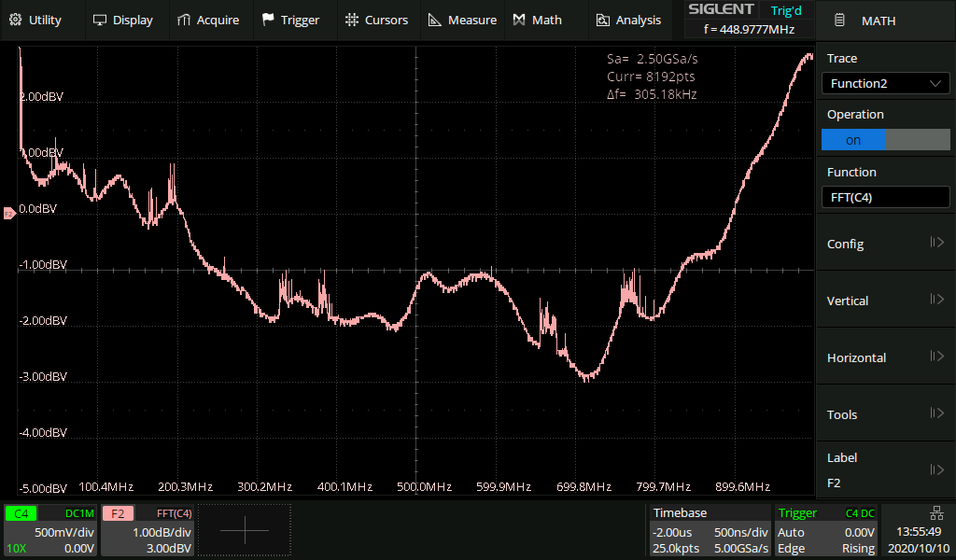Click the 500mV/div C4 scale value
956x560 pixels.
pos(64,532)
